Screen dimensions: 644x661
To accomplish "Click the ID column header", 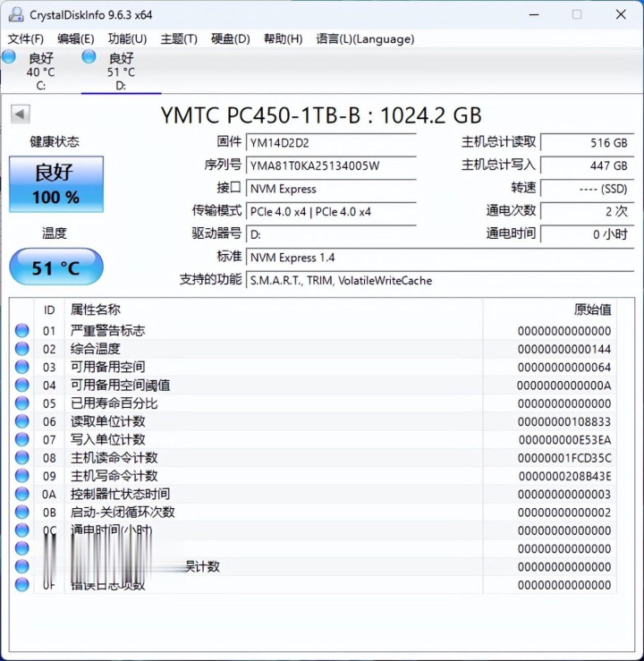I will point(49,310).
